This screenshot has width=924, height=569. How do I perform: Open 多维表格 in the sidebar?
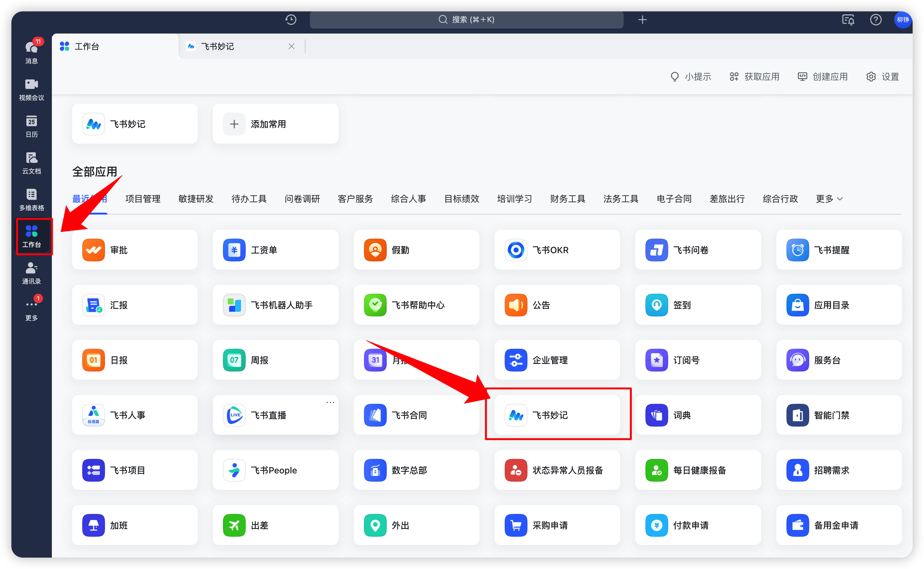(32, 199)
